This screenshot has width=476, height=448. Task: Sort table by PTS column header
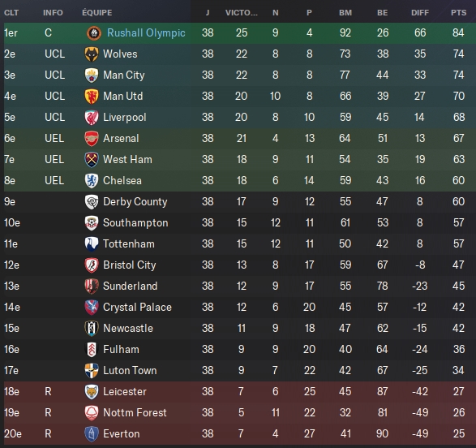click(x=458, y=12)
